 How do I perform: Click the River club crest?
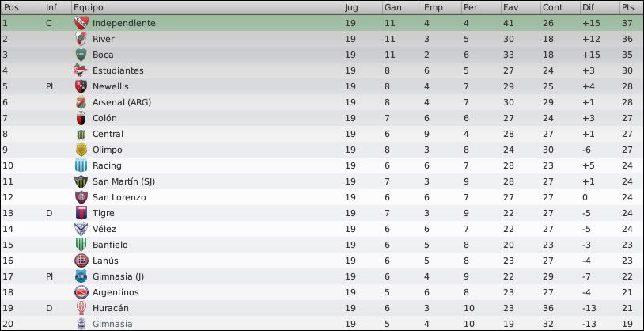tap(81, 39)
